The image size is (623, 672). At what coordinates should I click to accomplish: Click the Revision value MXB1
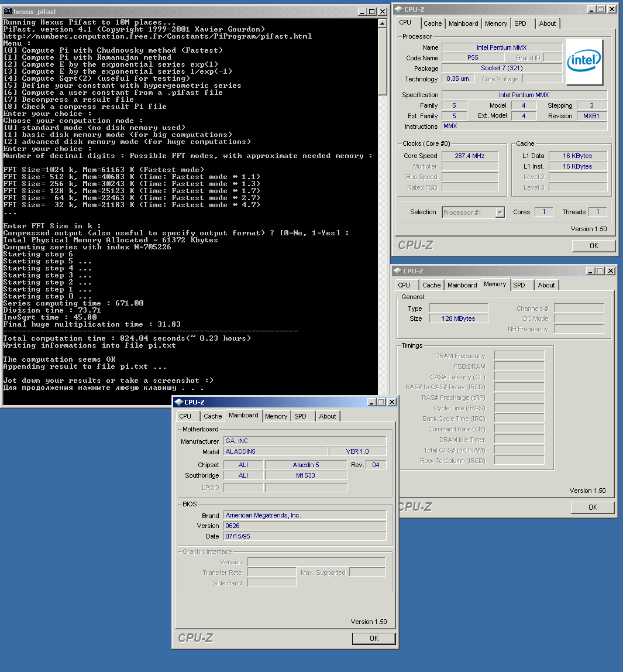[x=591, y=116]
